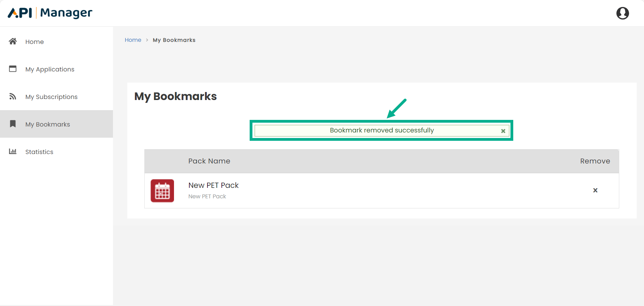Screen dimensions: 644x306
Task: Click the Pack Name column header
Action: [209, 161]
